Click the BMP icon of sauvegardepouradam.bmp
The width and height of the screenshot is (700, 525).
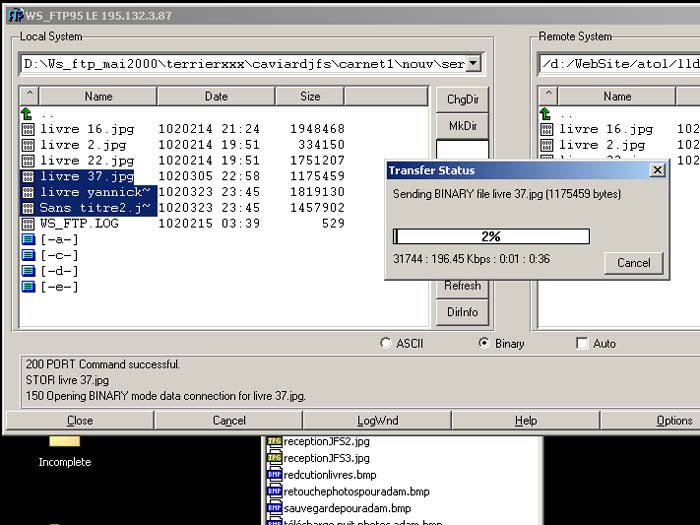coord(275,508)
